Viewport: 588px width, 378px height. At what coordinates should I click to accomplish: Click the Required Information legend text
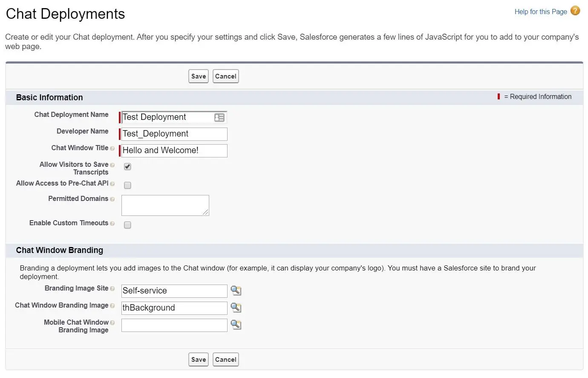538,97
